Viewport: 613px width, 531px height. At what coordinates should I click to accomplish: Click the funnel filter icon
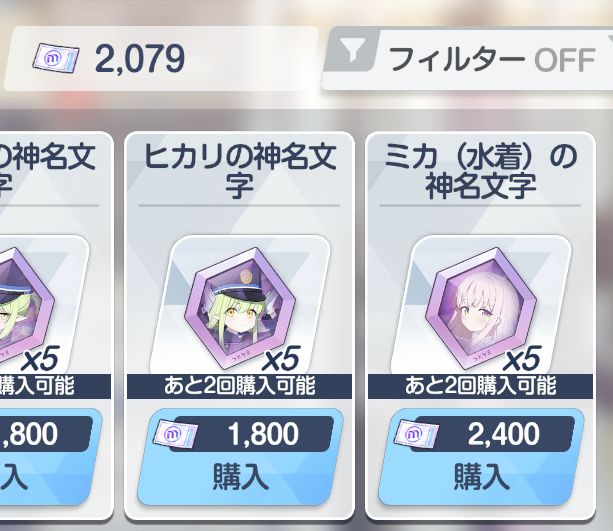[x=352, y=50]
